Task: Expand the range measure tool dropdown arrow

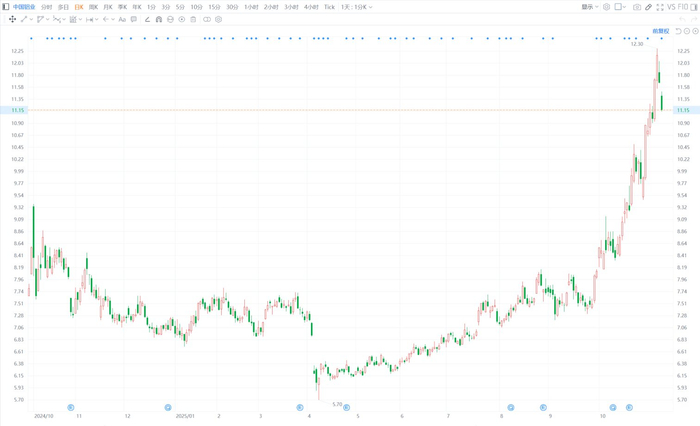Action: (96, 19)
